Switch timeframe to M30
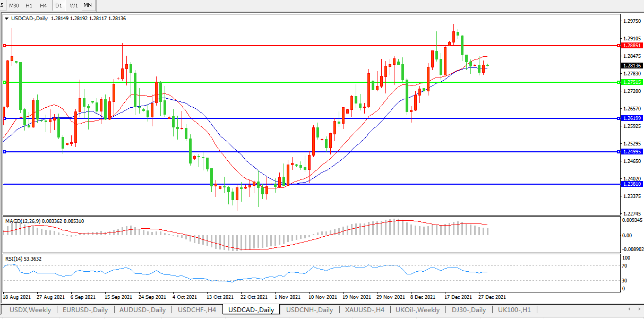The width and height of the screenshot is (644, 319). tap(14, 5)
